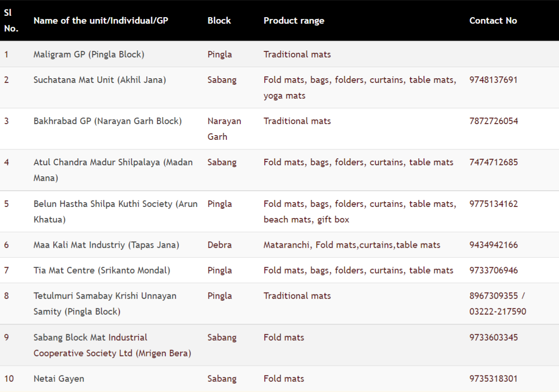Click serial number 7 beside Tia Mat Centre
This screenshot has width=559, height=392.
[6, 270]
